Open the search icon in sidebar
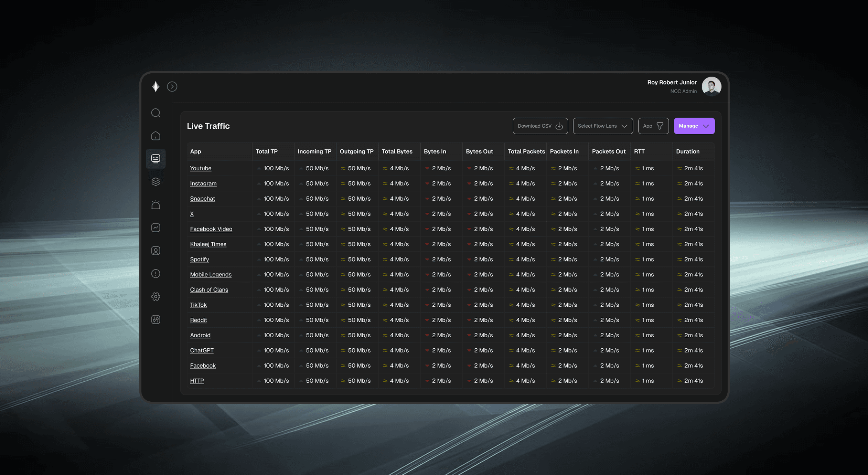This screenshot has width=868, height=475. pyautogui.click(x=156, y=113)
